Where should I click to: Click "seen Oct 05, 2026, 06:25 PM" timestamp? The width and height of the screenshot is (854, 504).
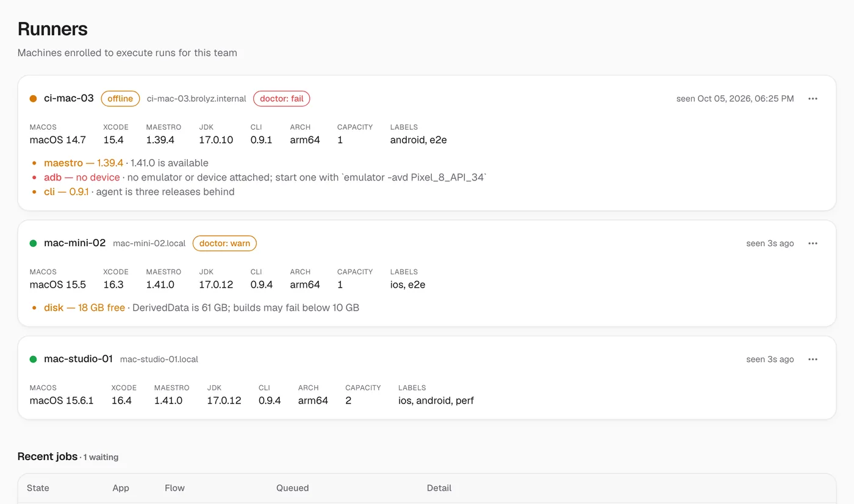coord(735,99)
